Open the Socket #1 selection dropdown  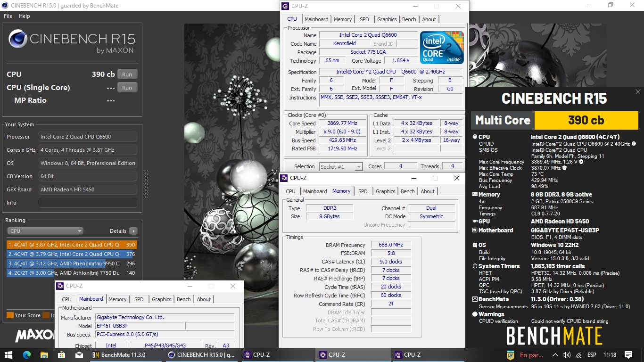pyautogui.click(x=341, y=166)
